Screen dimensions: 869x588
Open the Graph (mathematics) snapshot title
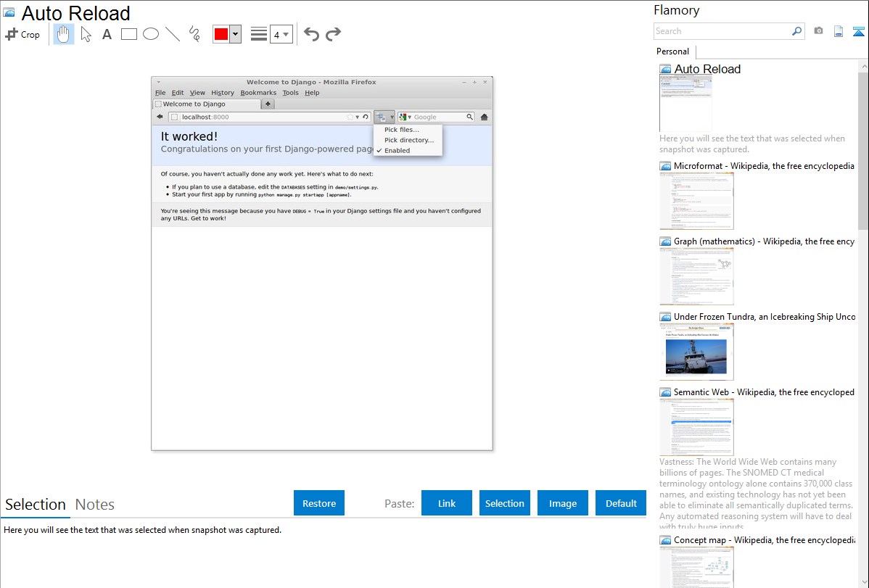pos(765,241)
